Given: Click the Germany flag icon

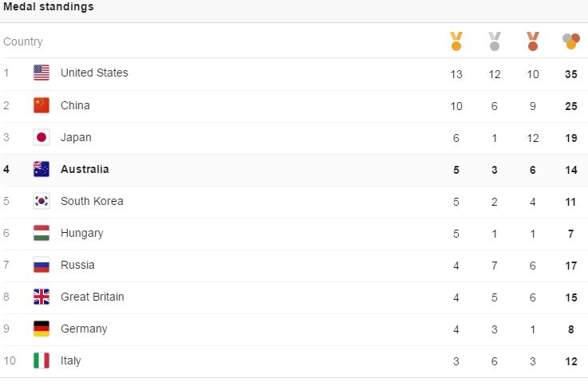Looking at the screenshot, I should click(x=41, y=329).
